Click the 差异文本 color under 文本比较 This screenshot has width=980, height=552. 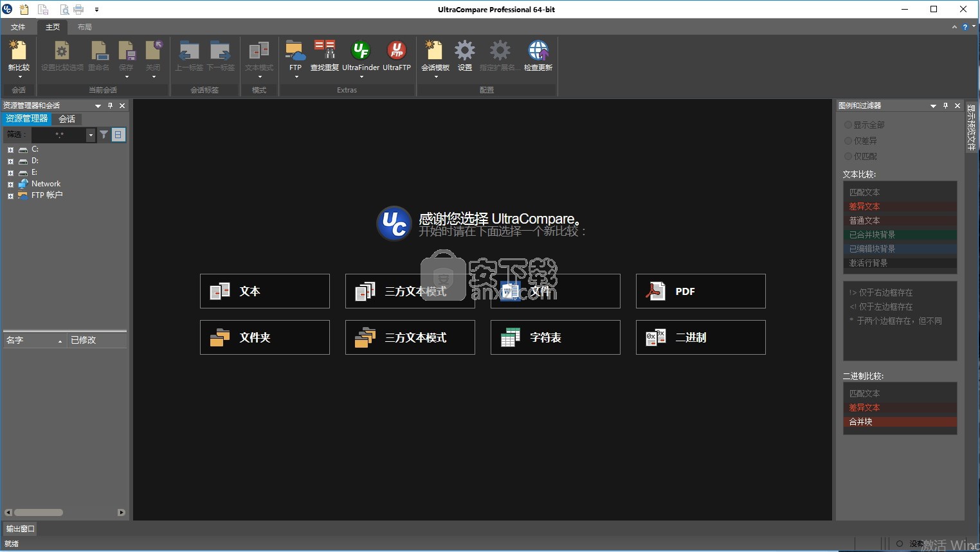(x=900, y=206)
